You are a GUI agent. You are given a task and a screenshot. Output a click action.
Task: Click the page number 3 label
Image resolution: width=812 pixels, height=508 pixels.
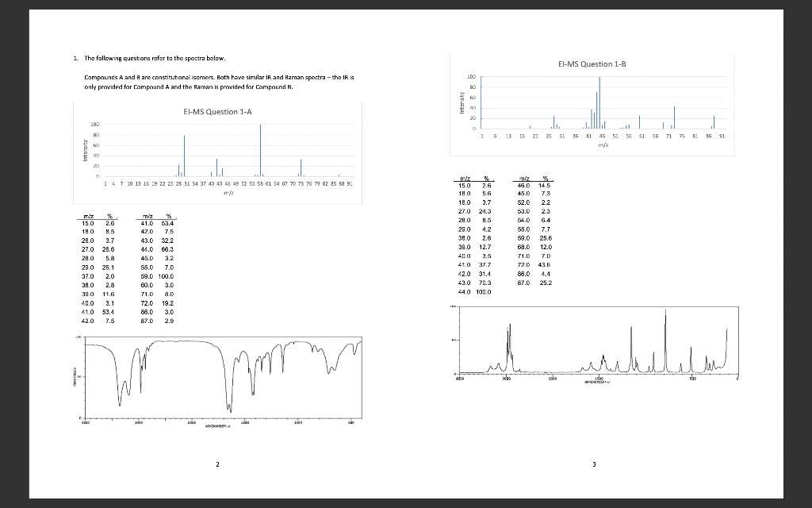[595, 465]
